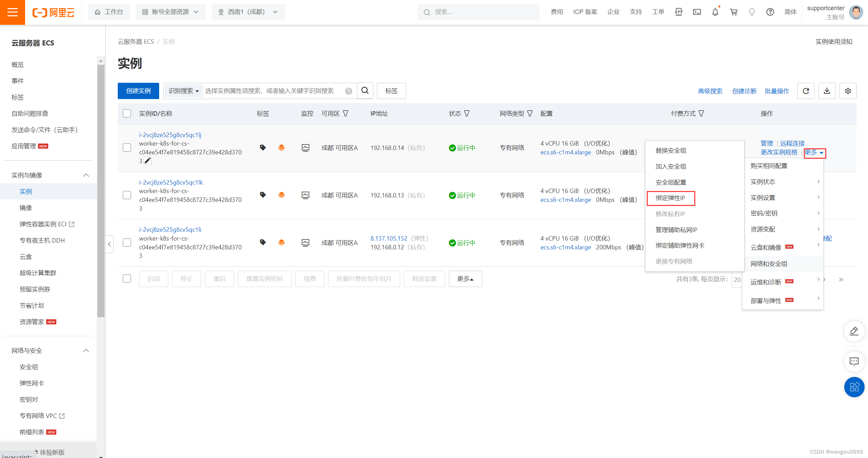Check the checkbox of instance i-2vcj8ze525g8cv5qc1li
Viewport: 868px width, 458px height.
pyautogui.click(x=127, y=243)
